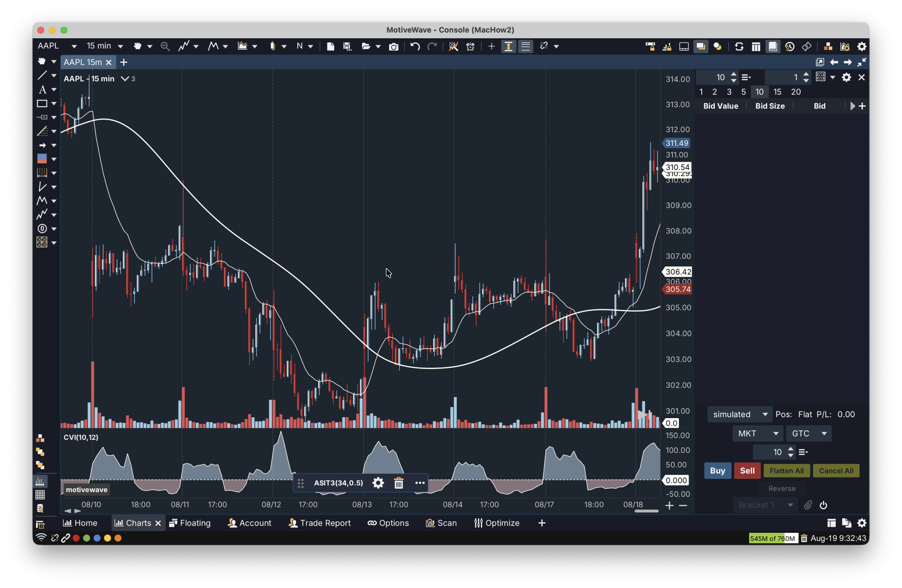
Task: Open the open-folder dropdown arrow
Action: 378,47
